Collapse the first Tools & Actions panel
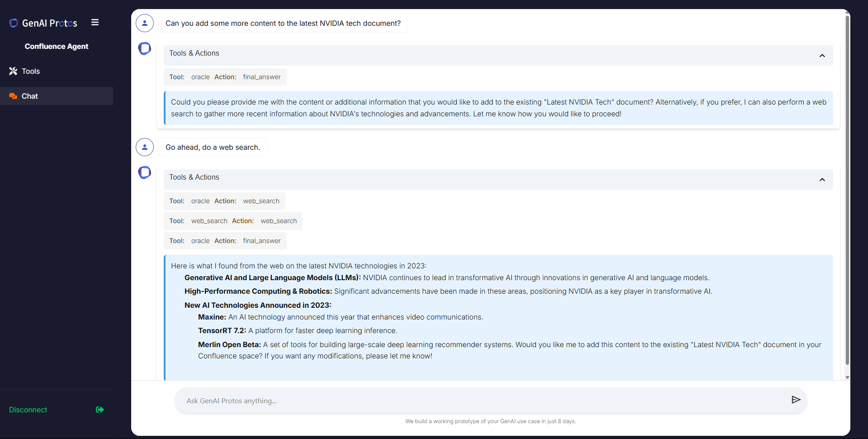Viewport: 868px width, 439px height. click(x=822, y=56)
